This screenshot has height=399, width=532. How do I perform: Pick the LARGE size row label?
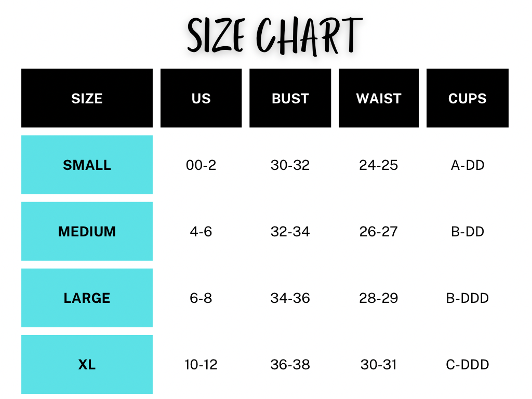87,298
